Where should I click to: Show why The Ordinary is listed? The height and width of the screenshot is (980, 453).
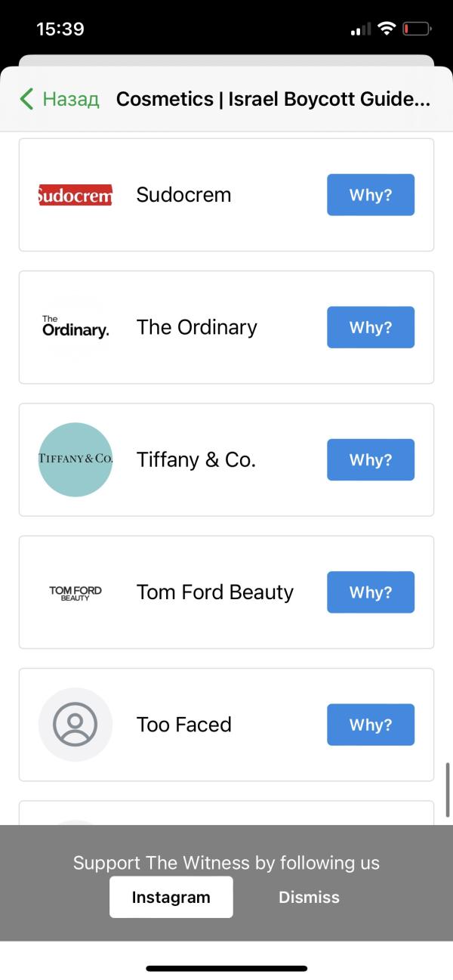pyautogui.click(x=370, y=327)
